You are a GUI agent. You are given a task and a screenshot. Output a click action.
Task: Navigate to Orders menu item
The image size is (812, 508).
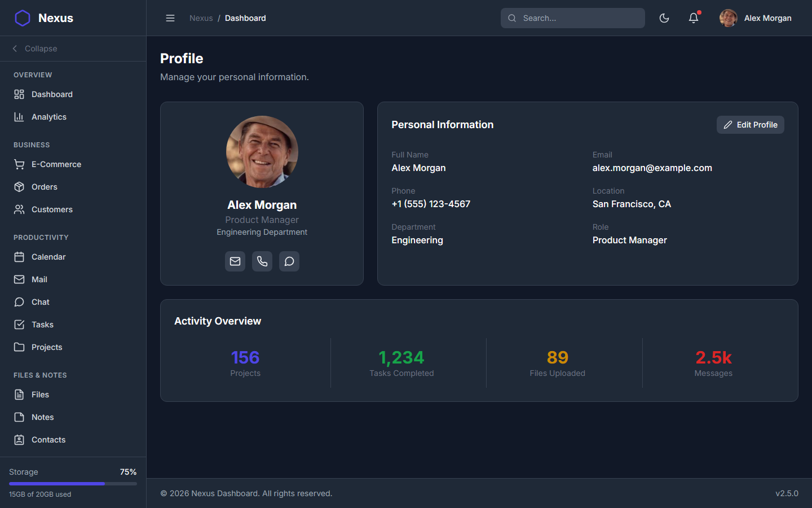click(73, 187)
